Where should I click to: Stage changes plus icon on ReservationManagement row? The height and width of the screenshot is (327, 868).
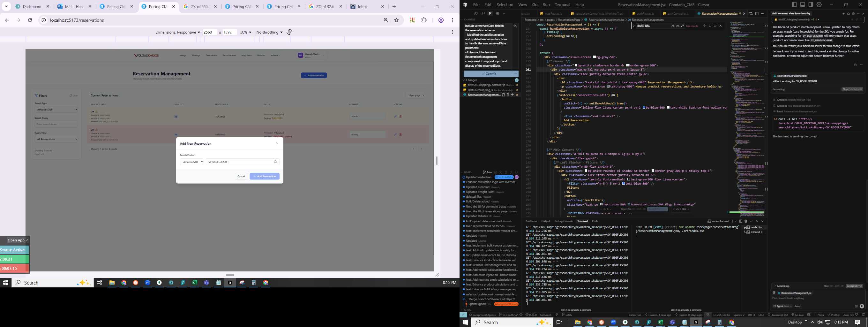pos(512,95)
